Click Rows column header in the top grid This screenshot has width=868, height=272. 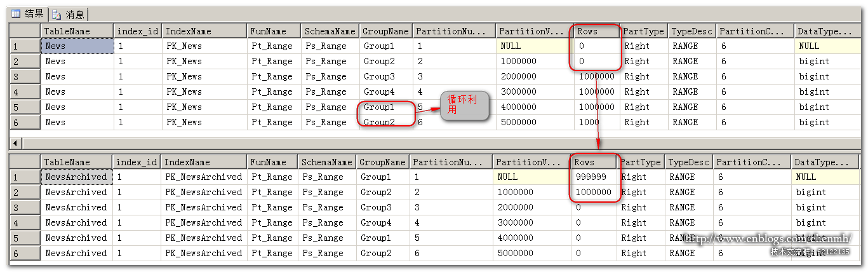(x=596, y=31)
